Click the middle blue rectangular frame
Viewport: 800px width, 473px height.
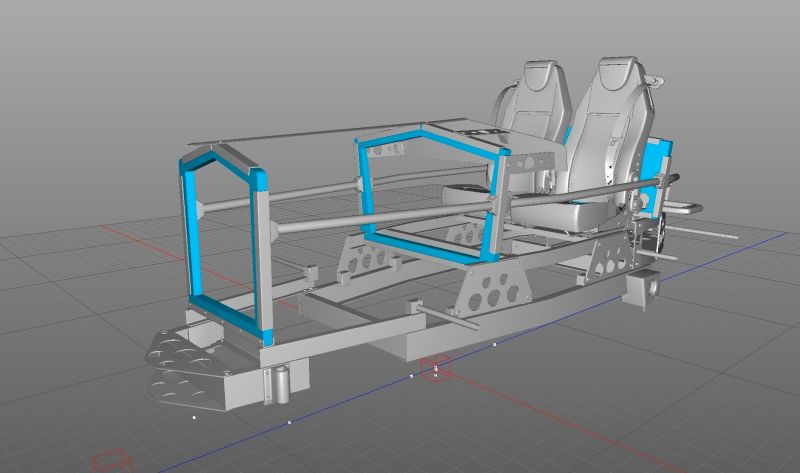367,190
